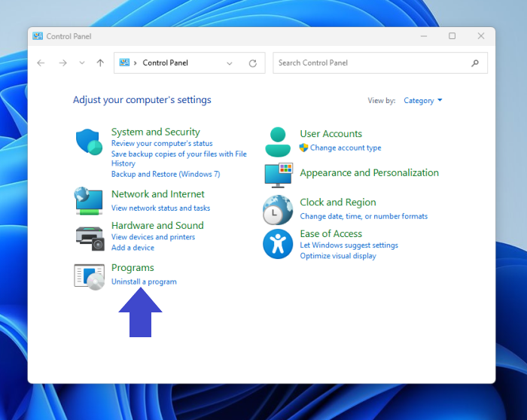The height and width of the screenshot is (420, 527).
Task: Click the Control Panel title bar icon
Action: (38, 36)
